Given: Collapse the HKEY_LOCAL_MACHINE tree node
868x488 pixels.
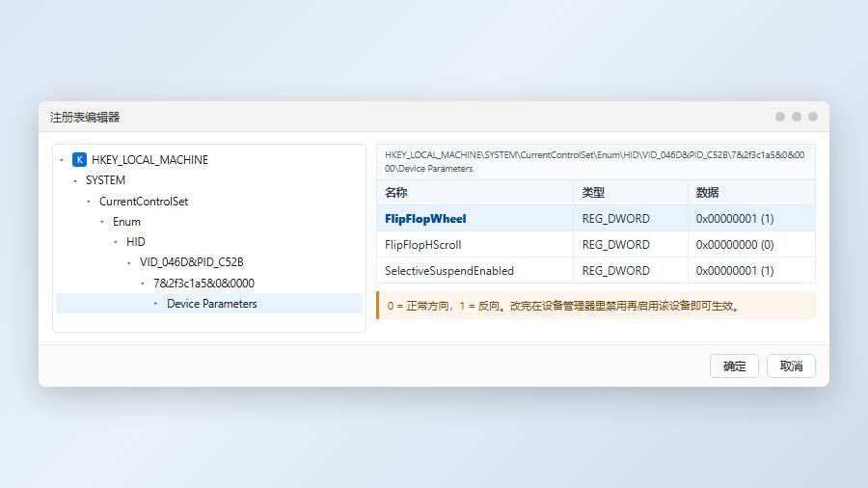Looking at the screenshot, I should click(62, 160).
